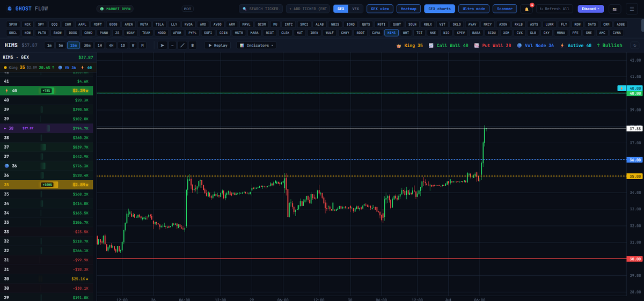Select the highlighted HIMS ticker chip
The image size is (644, 301).
coord(392,33)
